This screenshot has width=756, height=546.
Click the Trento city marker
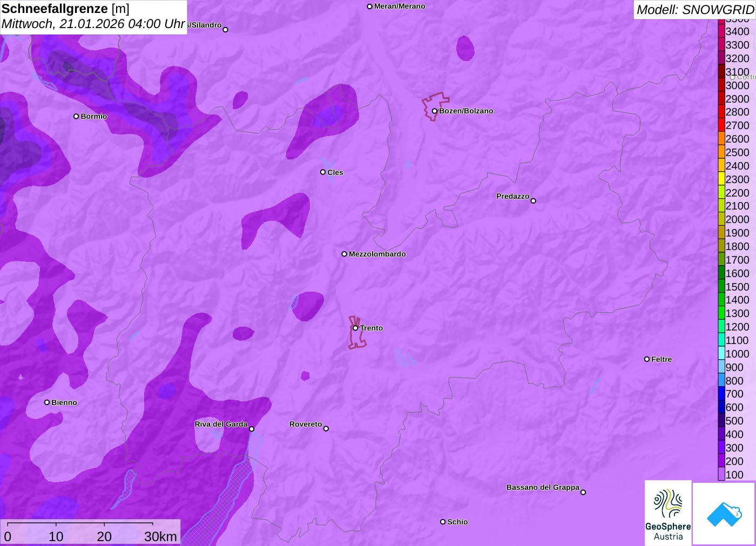(355, 328)
